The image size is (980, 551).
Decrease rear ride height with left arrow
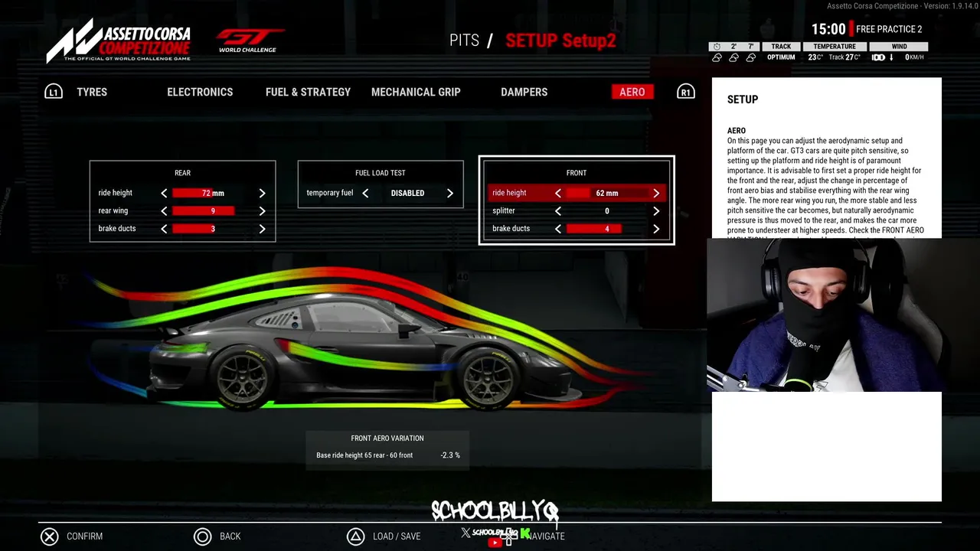(x=164, y=194)
